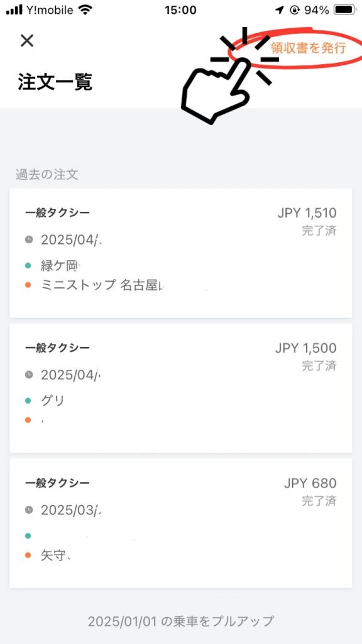
Task: Tap the green pickup dot next to グリ
Action: coord(28,401)
